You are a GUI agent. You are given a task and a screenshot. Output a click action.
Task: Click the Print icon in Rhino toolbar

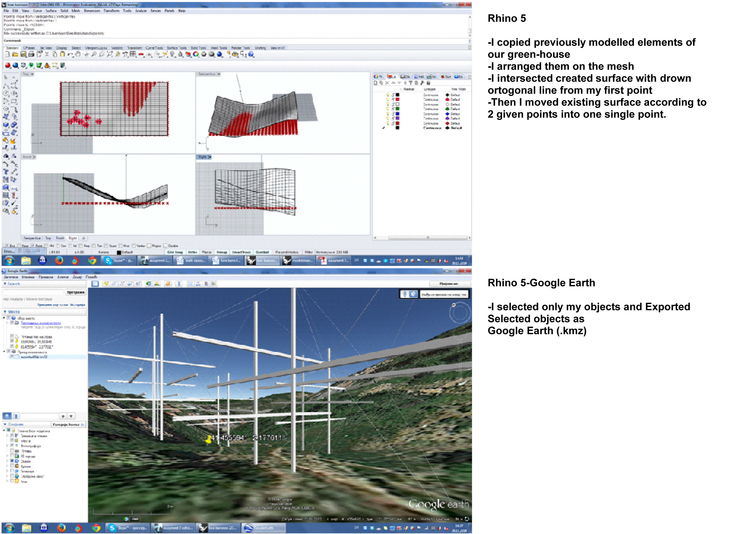click(x=31, y=55)
